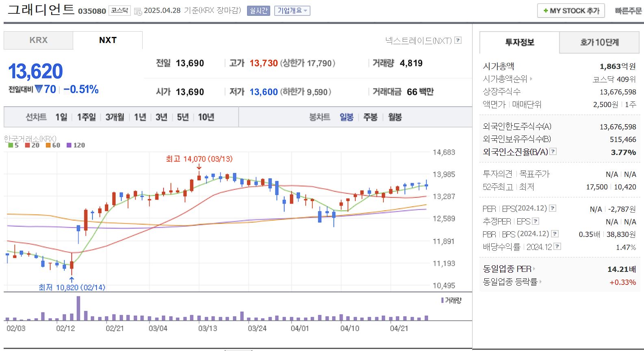The image size is (644, 351).
Task: Select the 5년 line chart period
Action: [183, 117]
